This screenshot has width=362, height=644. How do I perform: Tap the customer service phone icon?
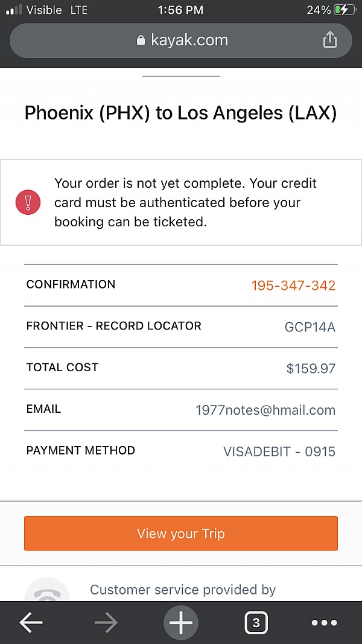[47, 592]
